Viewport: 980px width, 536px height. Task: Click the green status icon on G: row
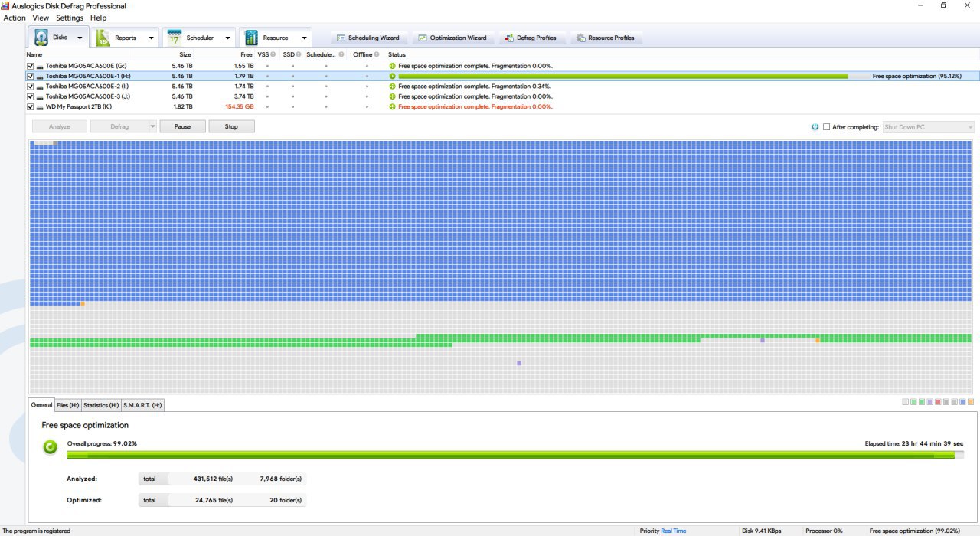click(392, 66)
